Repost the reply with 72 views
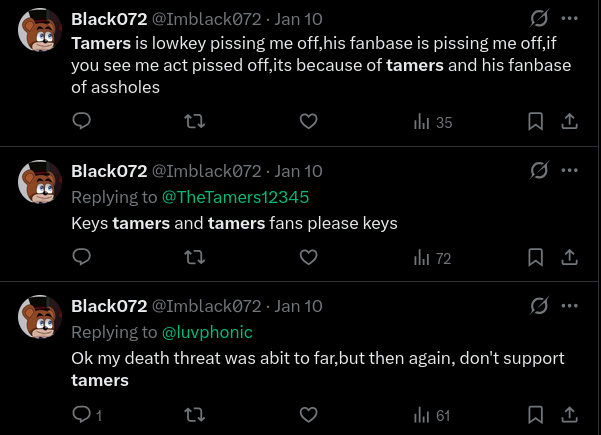This screenshot has width=601, height=435. click(197, 257)
